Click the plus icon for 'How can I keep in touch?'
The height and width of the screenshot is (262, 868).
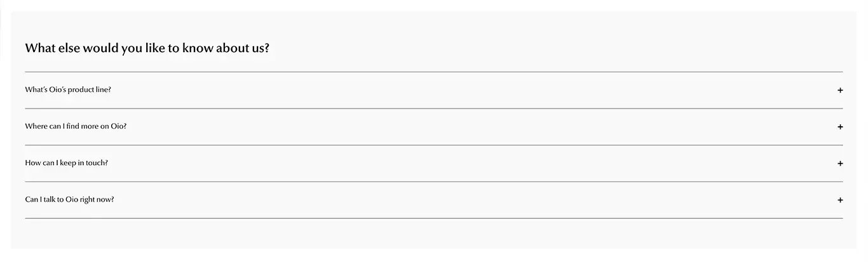pos(840,164)
